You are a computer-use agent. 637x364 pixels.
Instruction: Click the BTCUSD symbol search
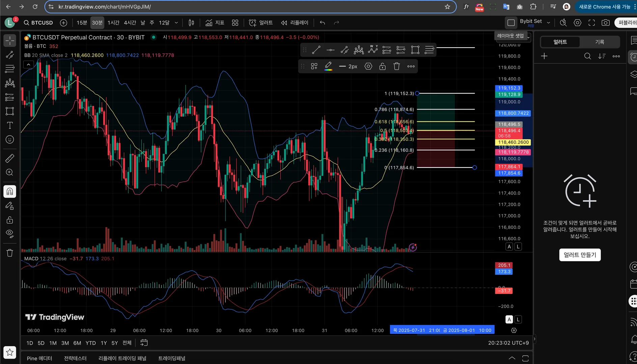[38, 23]
